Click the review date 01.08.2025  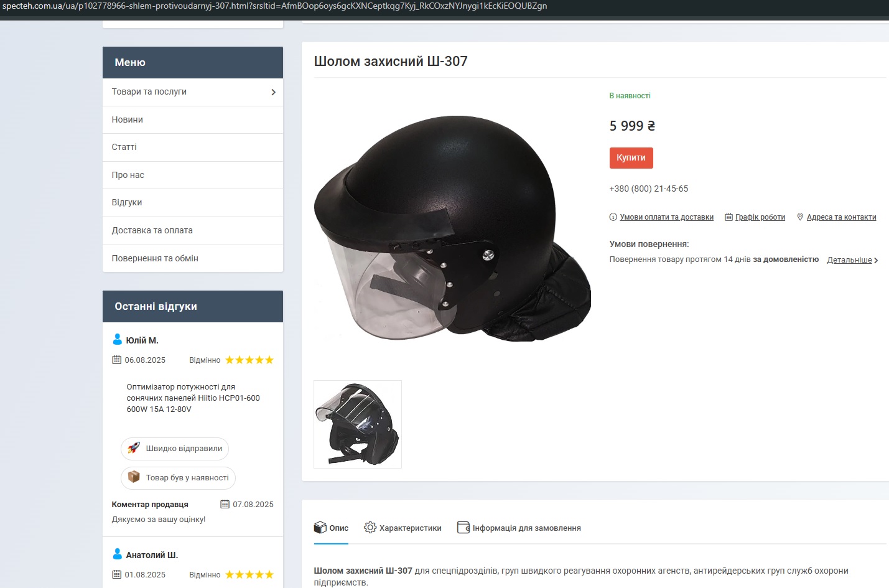tap(145, 575)
